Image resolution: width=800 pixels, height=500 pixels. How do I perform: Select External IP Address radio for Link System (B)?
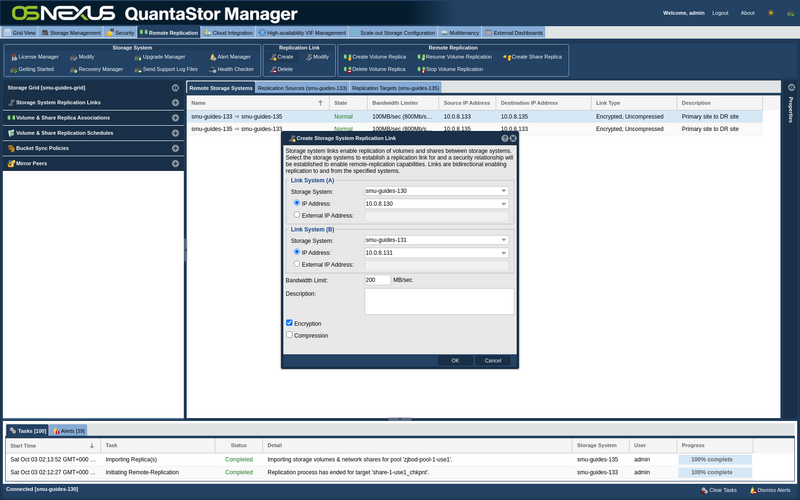(297, 264)
